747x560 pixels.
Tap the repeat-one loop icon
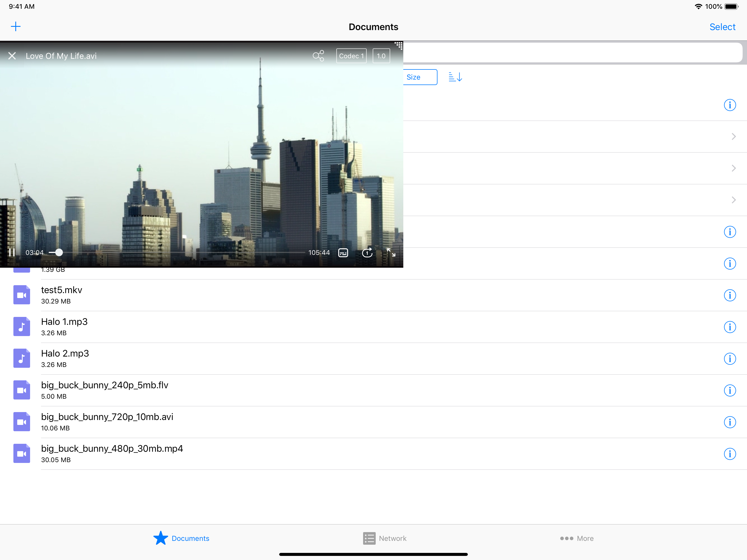367,253
